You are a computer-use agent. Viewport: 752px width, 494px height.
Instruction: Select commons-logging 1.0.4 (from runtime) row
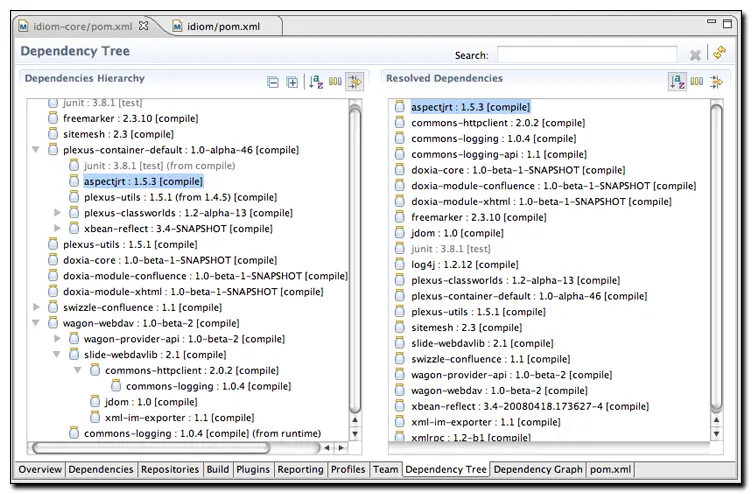(x=202, y=434)
